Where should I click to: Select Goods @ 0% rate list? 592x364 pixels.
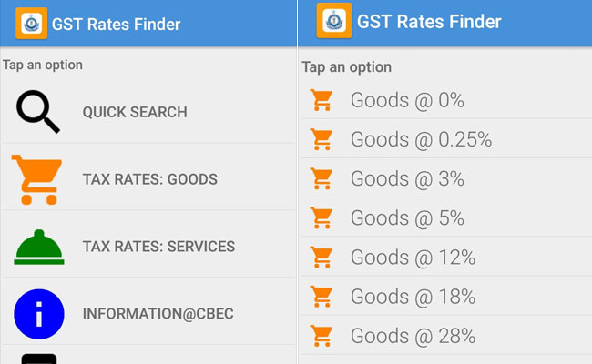pyautogui.click(x=407, y=100)
